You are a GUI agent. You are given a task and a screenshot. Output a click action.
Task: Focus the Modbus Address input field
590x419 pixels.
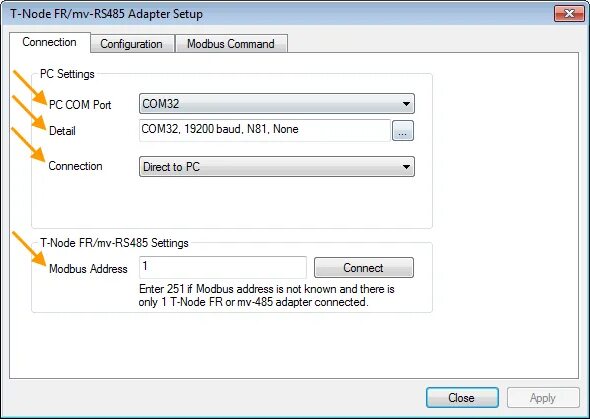(x=223, y=267)
